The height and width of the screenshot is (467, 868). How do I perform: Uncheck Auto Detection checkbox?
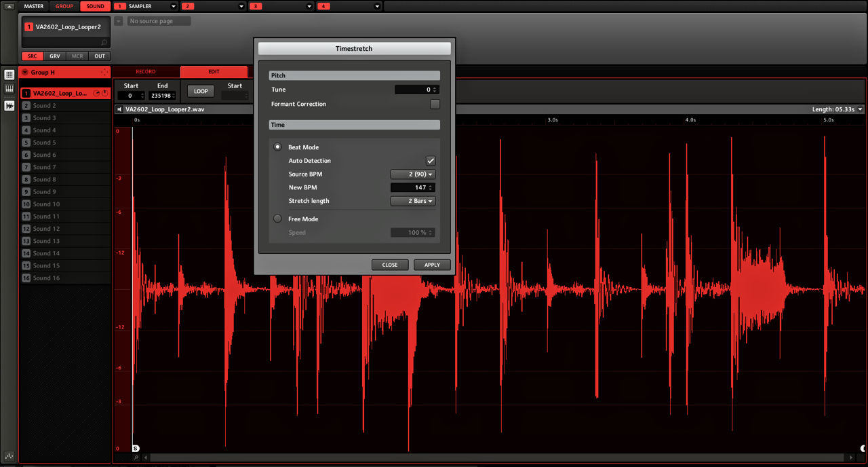[431, 161]
